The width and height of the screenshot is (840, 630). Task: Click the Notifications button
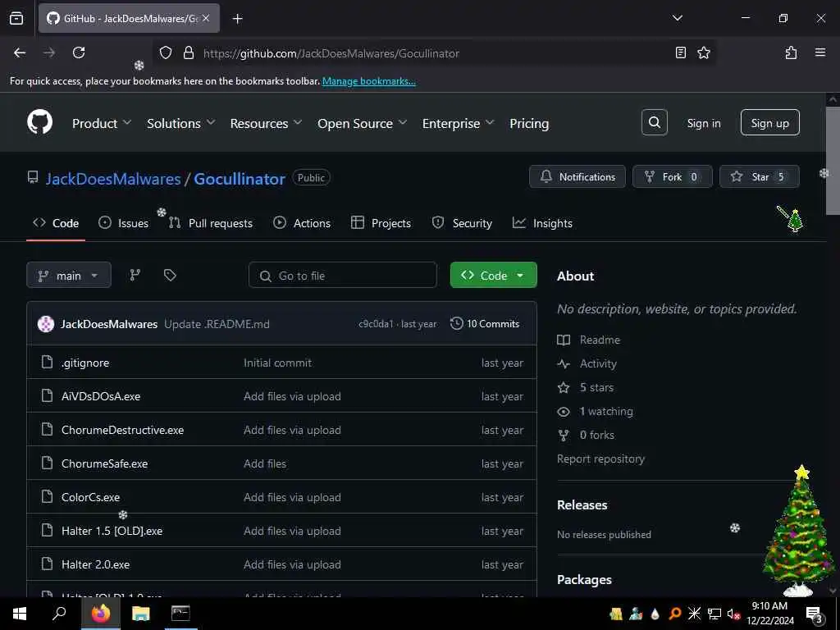[x=577, y=176]
